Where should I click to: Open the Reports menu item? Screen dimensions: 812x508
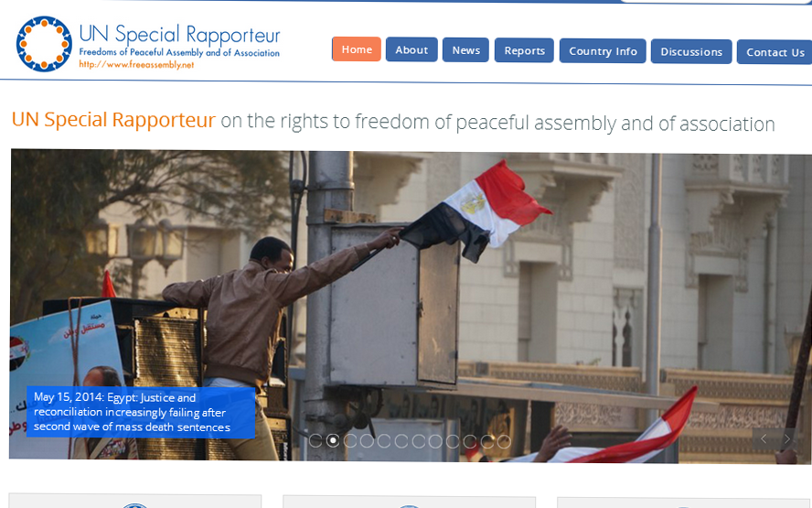click(x=524, y=51)
